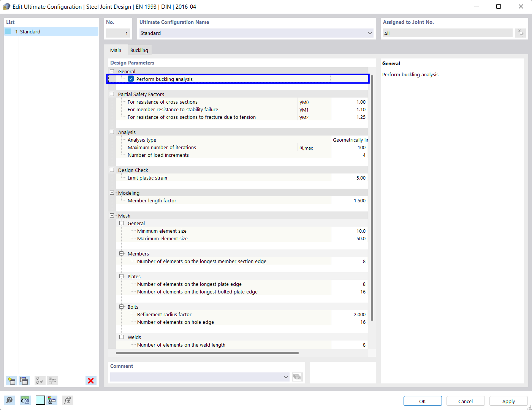
Task: Select all configurations with the check-all icon
Action: pos(40,380)
